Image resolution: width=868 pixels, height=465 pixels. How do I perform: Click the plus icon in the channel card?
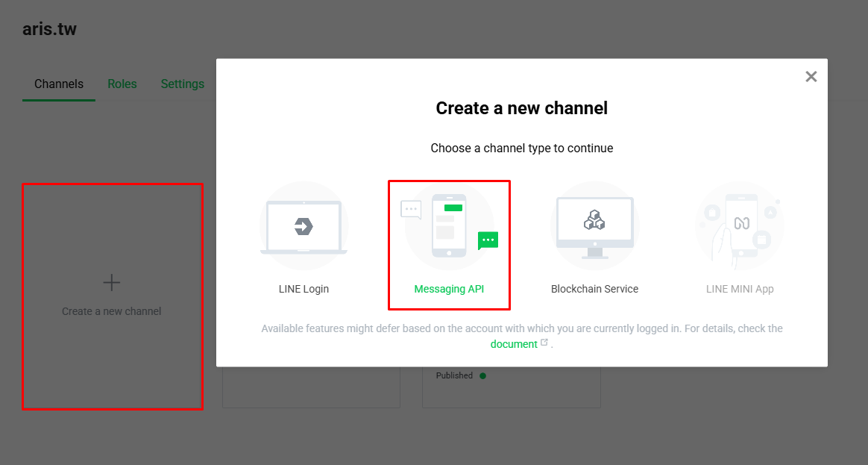point(111,282)
